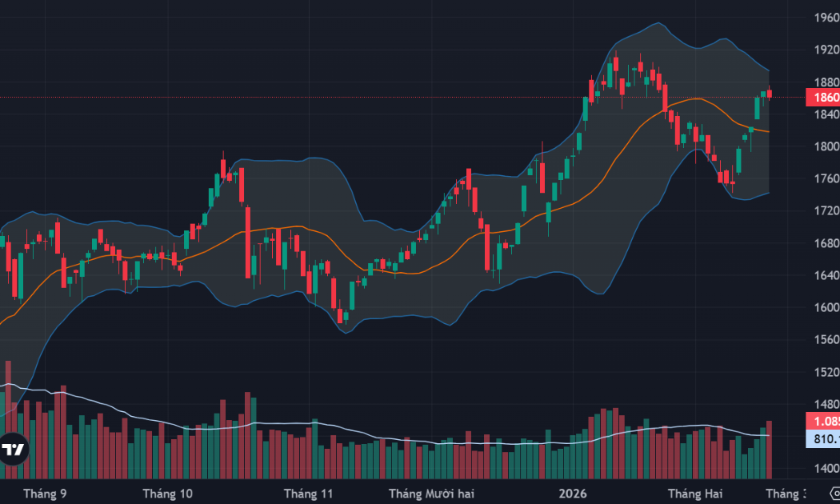
Task: Click the blue 810 volume average label
Action: (x=824, y=438)
